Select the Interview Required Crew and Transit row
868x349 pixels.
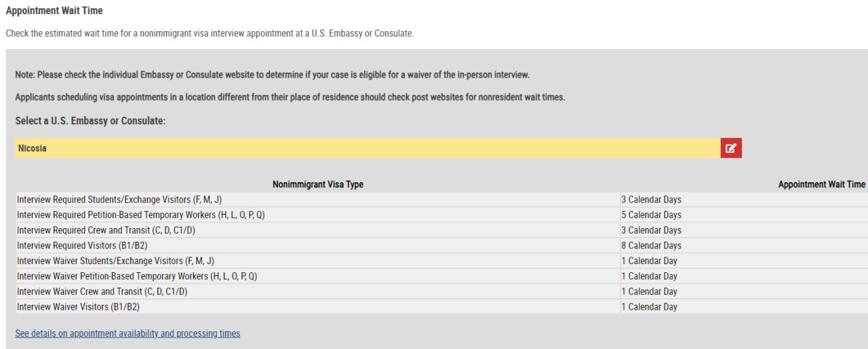(106, 230)
